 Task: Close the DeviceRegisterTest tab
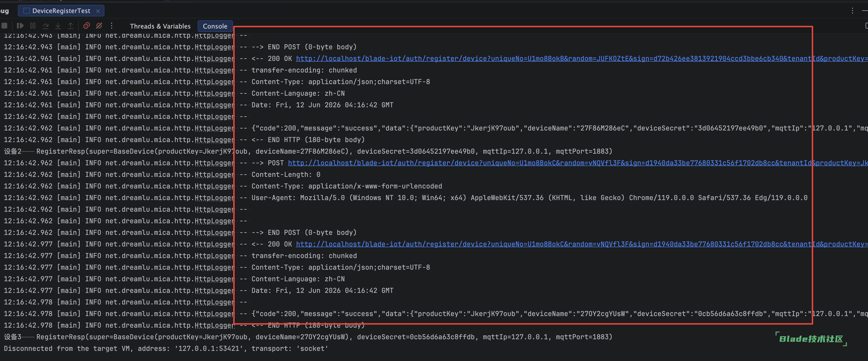click(x=98, y=11)
